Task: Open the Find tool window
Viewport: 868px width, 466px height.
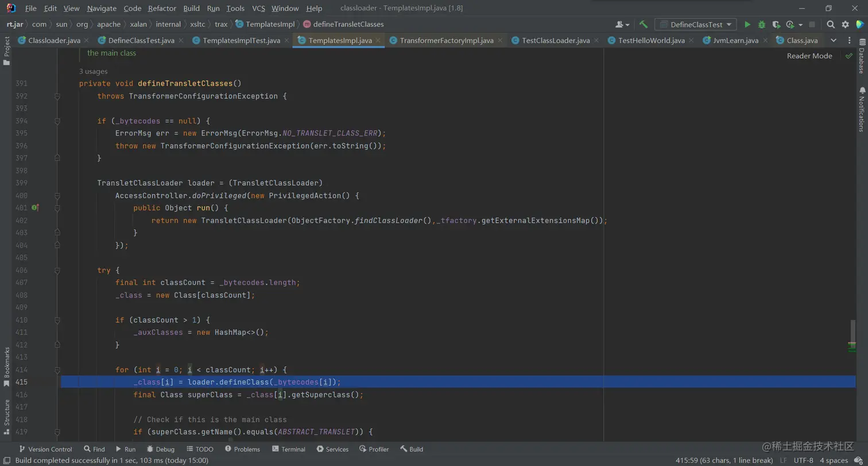Action: click(94, 449)
